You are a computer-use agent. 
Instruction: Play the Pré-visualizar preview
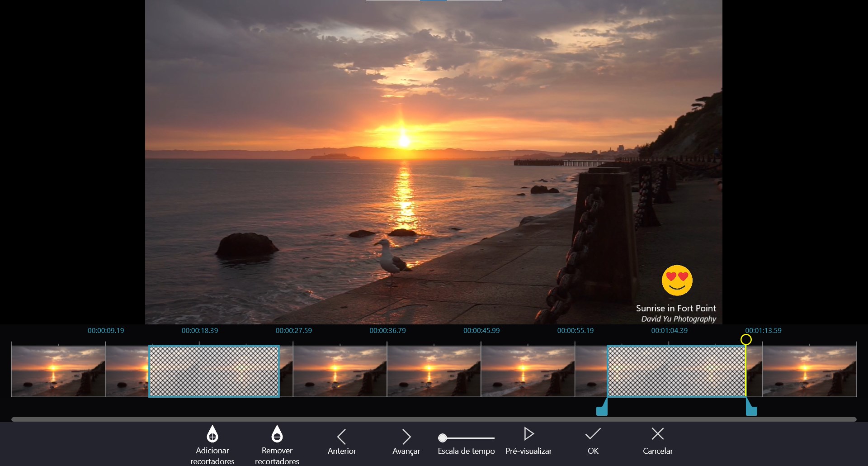[528, 433]
